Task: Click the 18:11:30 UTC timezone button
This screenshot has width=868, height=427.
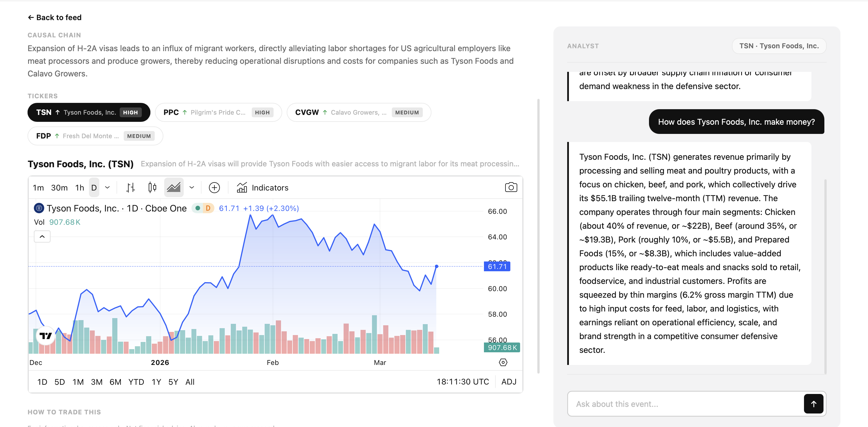Action: (x=463, y=382)
